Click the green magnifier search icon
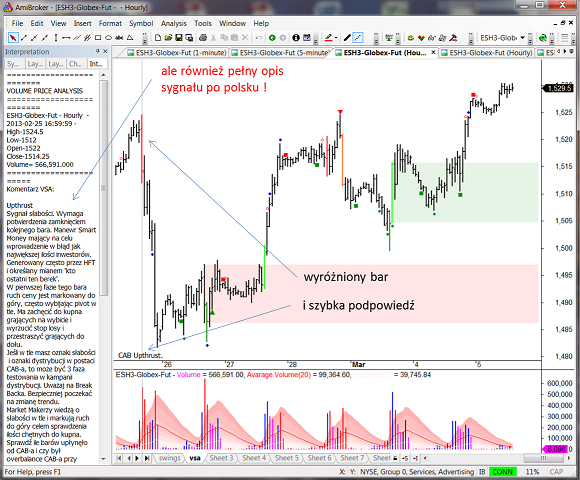Image resolution: width=580 pixels, height=480 pixels. pyautogui.click(x=543, y=38)
